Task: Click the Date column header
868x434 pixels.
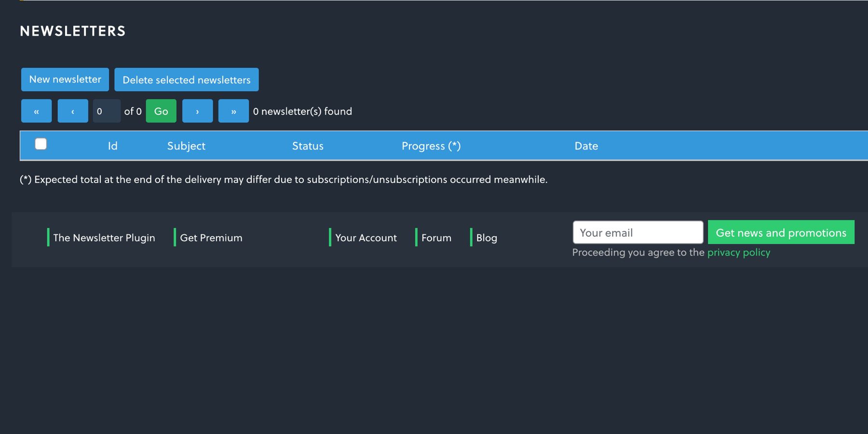Action: [x=586, y=146]
